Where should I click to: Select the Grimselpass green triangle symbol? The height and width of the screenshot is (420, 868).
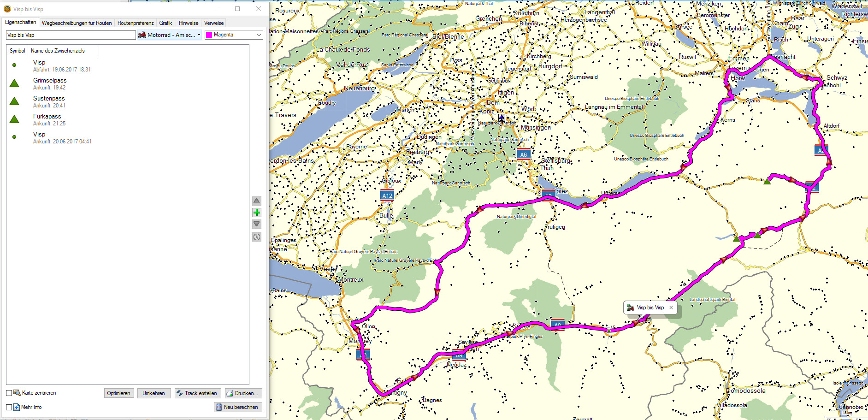click(14, 83)
